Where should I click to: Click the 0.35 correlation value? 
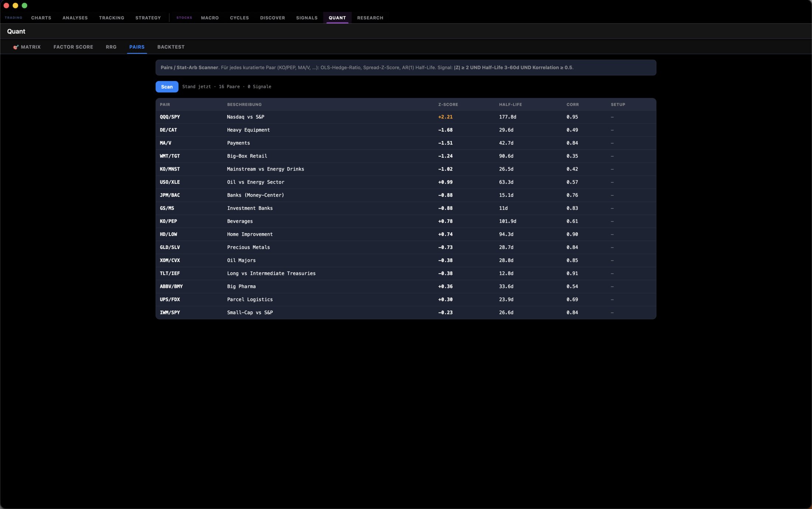[572, 156]
